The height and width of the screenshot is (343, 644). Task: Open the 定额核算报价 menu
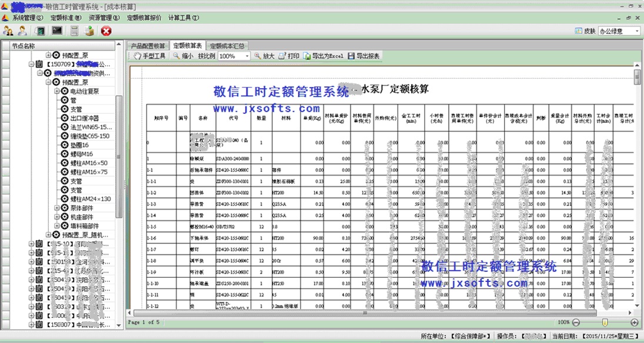point(144,18)
